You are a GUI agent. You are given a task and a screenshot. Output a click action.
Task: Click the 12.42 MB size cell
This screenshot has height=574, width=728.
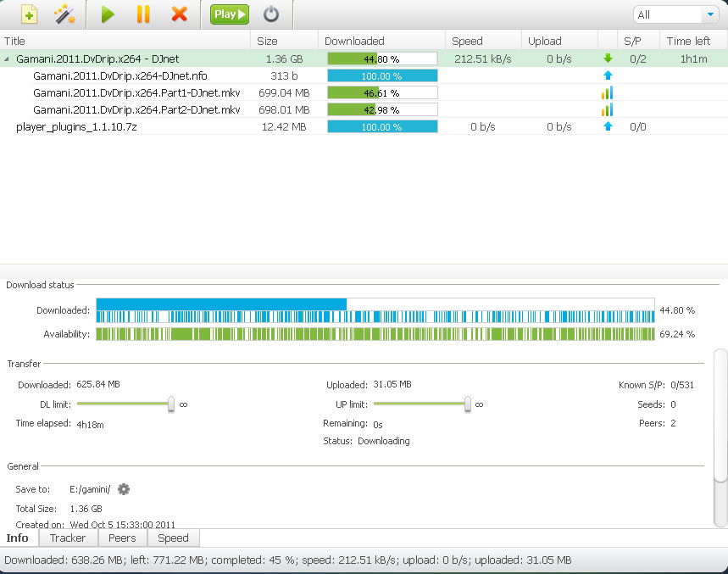click(284, 127)
